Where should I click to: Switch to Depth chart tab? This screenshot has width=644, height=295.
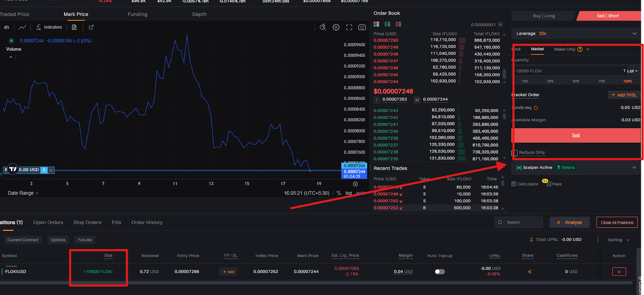pyautogui.click(x=199, y=14)
